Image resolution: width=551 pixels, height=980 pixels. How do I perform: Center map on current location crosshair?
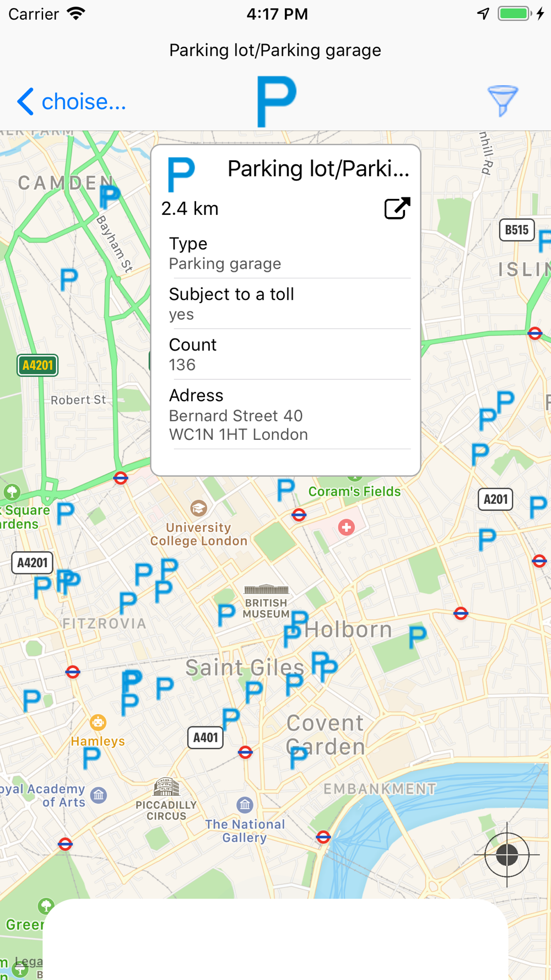(507, 855)
